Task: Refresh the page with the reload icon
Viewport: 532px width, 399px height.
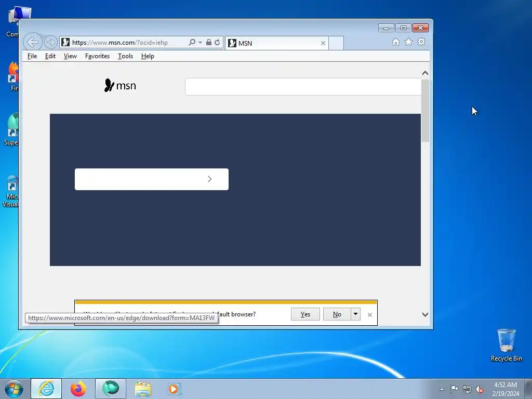Action: 217,42
